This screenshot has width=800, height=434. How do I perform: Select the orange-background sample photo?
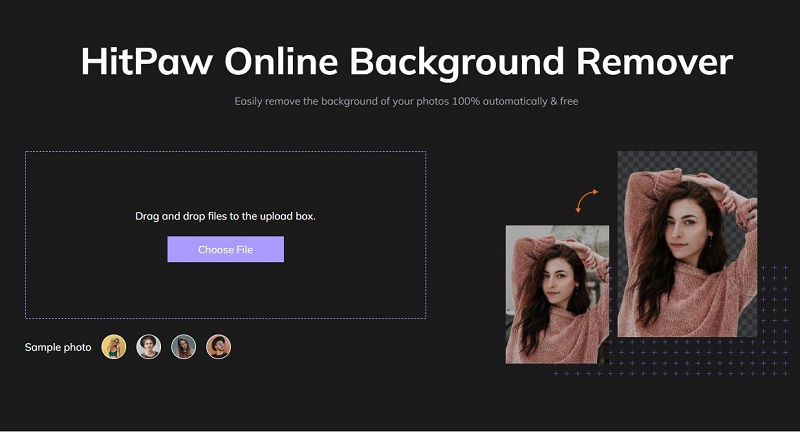point(218,347)
